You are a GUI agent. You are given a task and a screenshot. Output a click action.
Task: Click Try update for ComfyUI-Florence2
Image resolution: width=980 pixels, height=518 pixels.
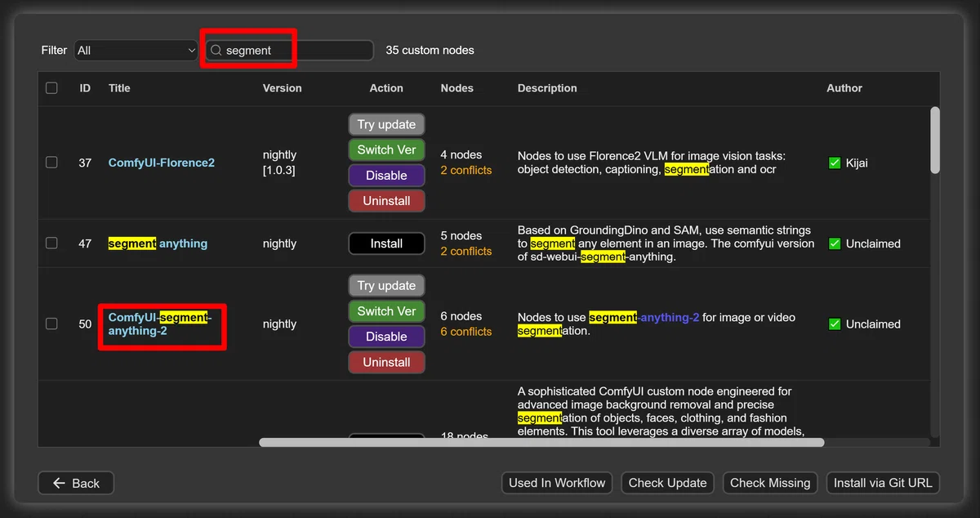coord(386,125)
